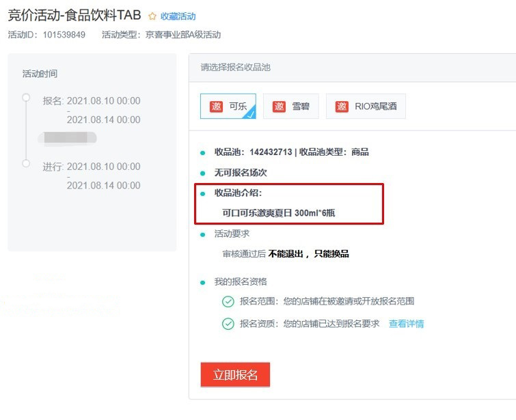Viewport: 516px width, 420px height.
Task: Click the green check icon beside 报名范围
Action: coord(228,301)
